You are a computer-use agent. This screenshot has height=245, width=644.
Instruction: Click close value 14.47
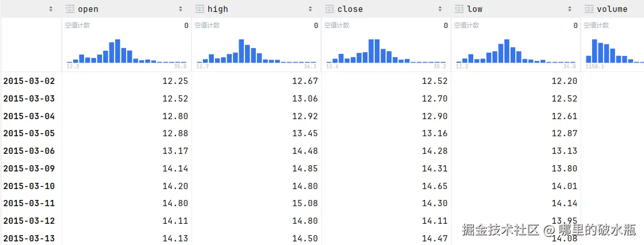(x=435, y=238)
